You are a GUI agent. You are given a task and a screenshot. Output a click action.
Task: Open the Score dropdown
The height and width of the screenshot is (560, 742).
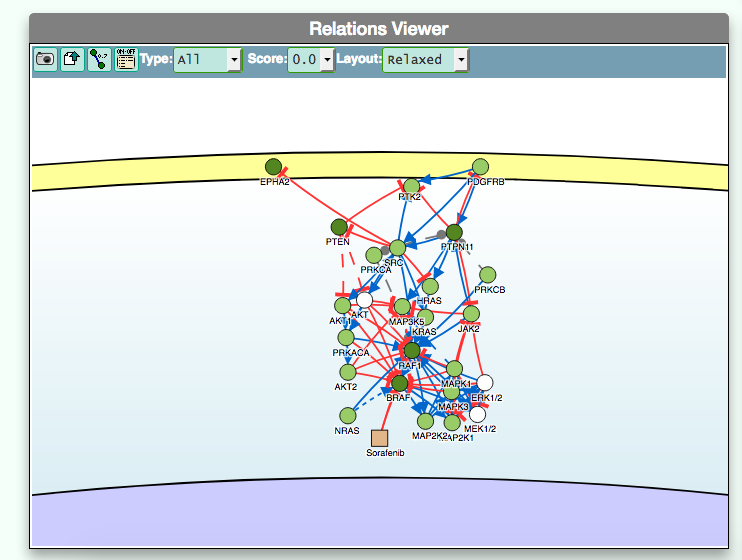coord(311,60)
